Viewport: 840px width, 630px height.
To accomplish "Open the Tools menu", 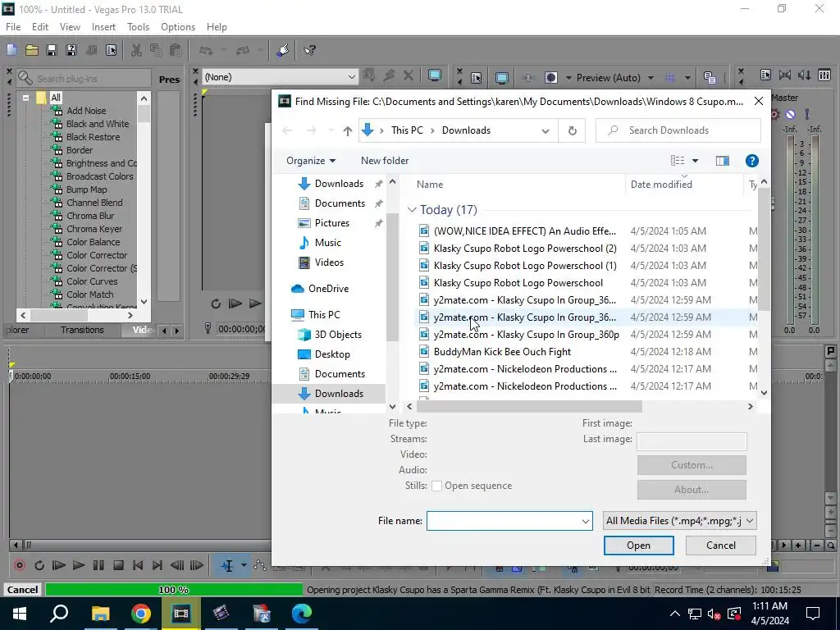I will pos(138,27).
